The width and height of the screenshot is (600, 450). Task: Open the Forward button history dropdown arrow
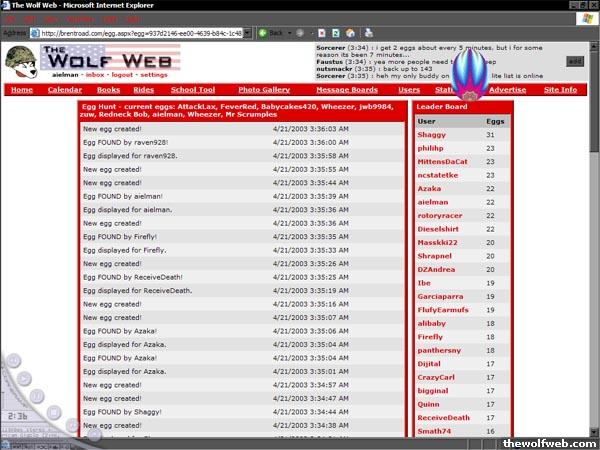pos(311,32)
